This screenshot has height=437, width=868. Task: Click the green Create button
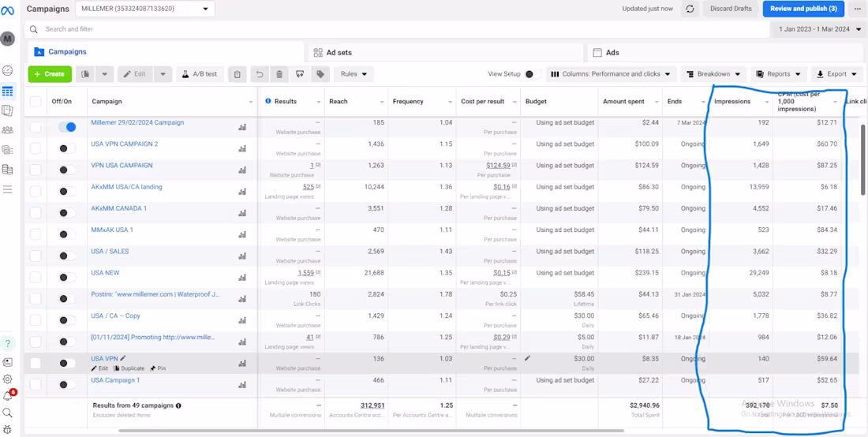(50, 74)
